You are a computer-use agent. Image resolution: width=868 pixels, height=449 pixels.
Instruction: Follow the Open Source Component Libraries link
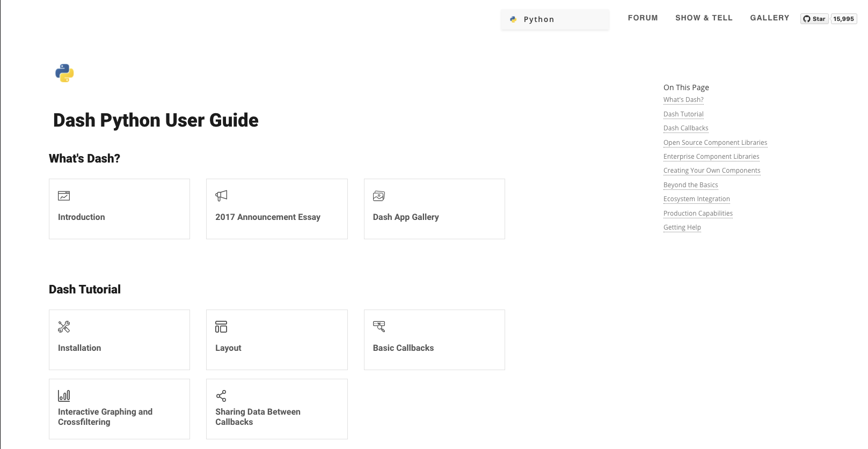(x=715, y=143)
